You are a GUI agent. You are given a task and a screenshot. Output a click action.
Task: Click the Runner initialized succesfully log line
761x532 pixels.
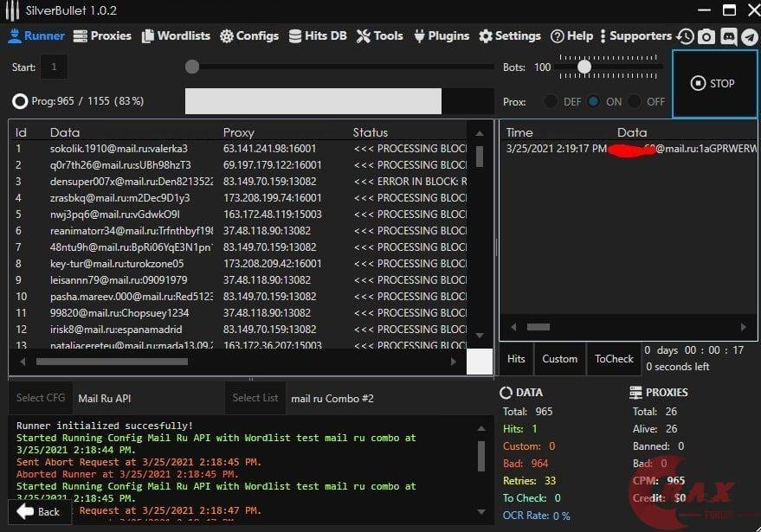coord(105,426)
